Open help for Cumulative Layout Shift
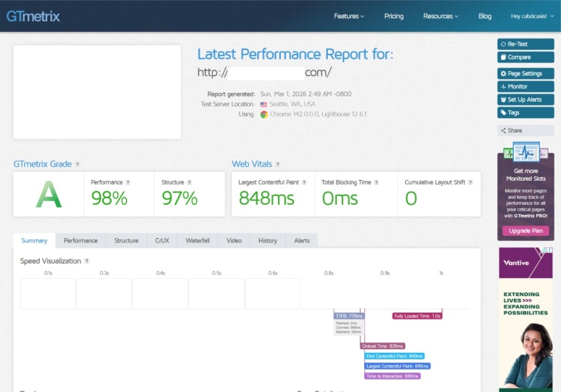 pos(470,182)
